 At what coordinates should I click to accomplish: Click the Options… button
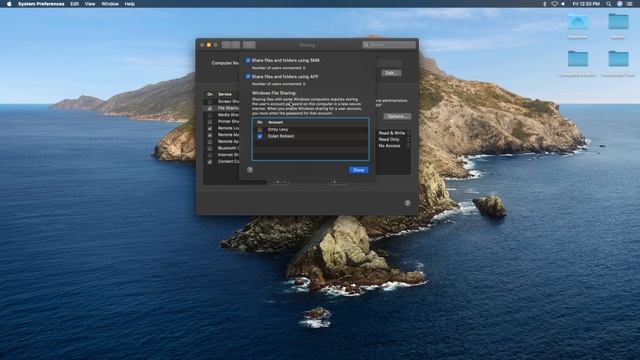tap(397, 116)
